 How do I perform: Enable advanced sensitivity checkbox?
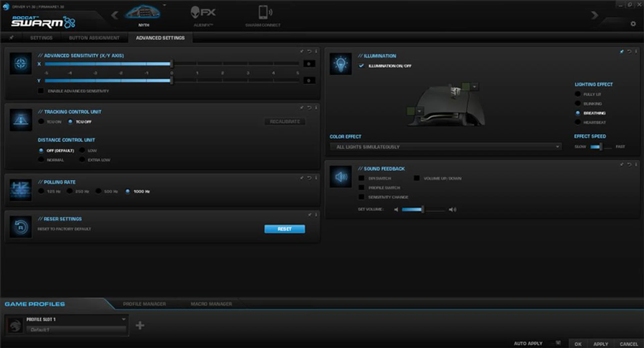click(41, 91)
